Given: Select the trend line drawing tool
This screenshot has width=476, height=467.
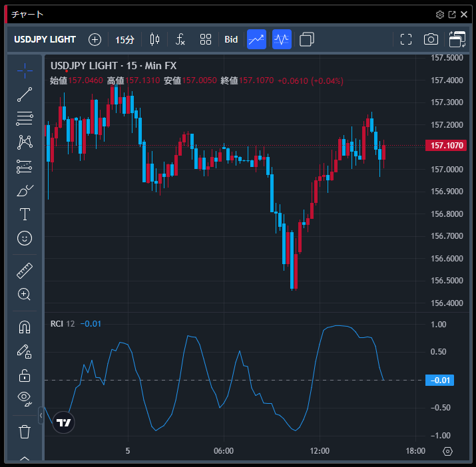Looking at the screenshot, I should click(x=25, y=94).
